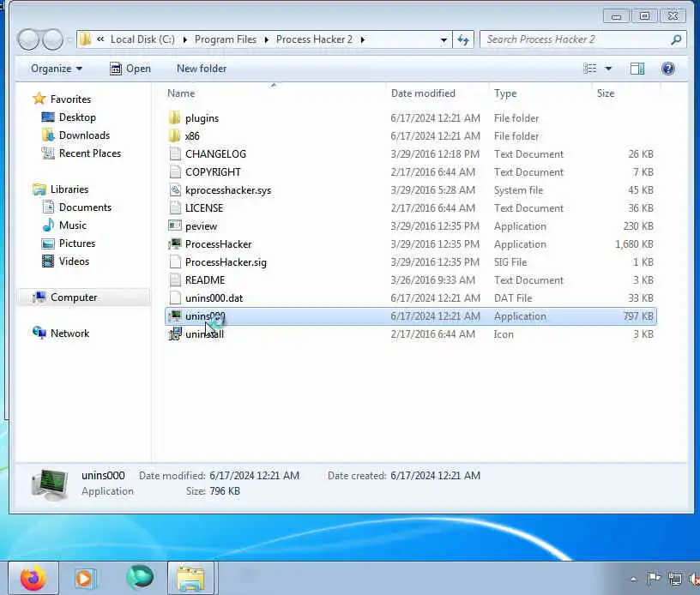Open Recent Places in navigation pane
This screenshot has width=700, height=595.
tap(90, 153)
